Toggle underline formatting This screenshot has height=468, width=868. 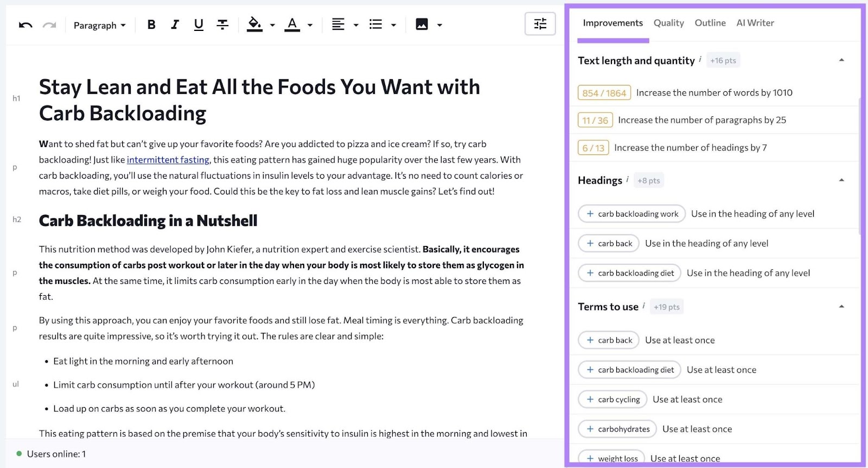[x=199, y=24]
